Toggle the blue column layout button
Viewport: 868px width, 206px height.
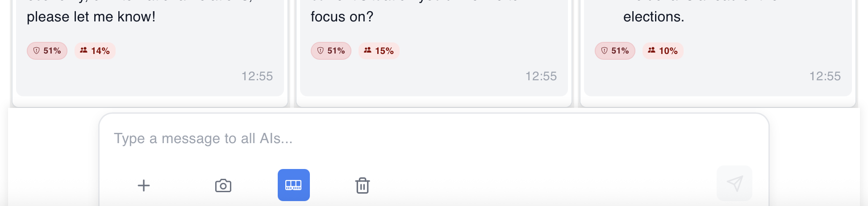pos(294,185)
